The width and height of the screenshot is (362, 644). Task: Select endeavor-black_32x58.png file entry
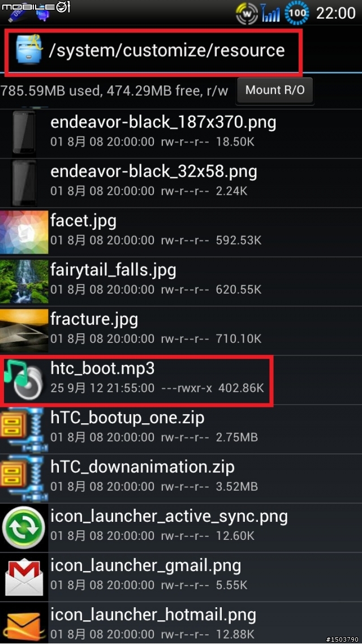coord(181,183)
